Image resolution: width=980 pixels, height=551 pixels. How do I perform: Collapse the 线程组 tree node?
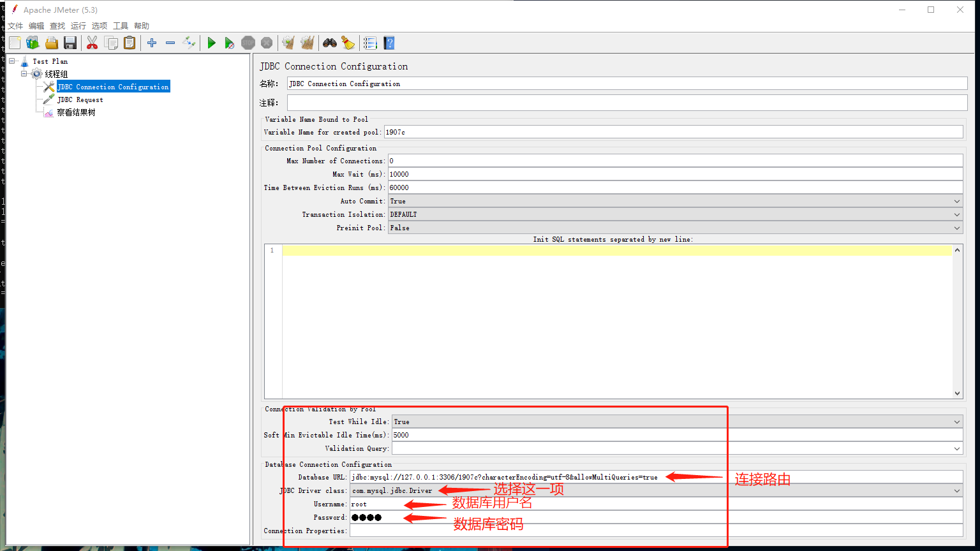pyautogui.click(x=24, y=74)
